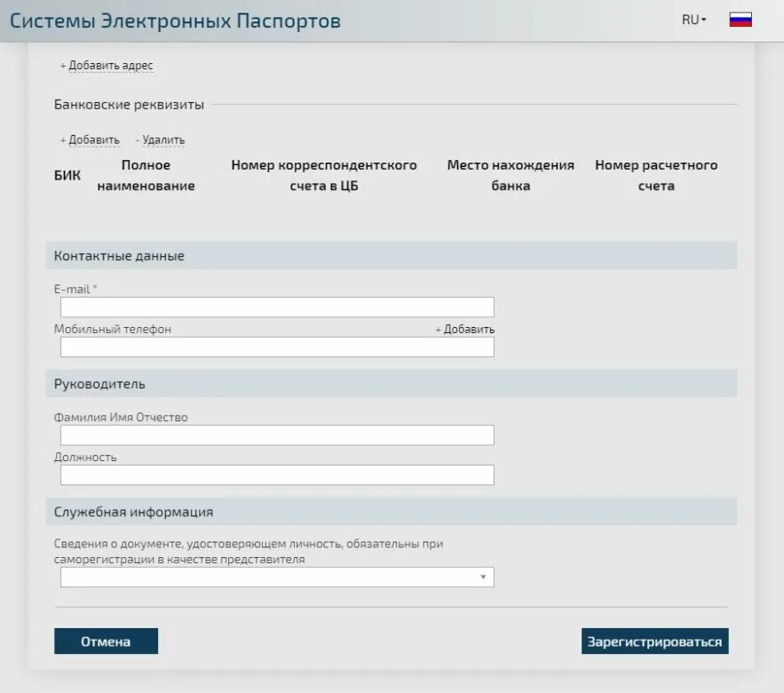Focus the E-mail input field
The image size is (784, 693).
pos(278,307)
